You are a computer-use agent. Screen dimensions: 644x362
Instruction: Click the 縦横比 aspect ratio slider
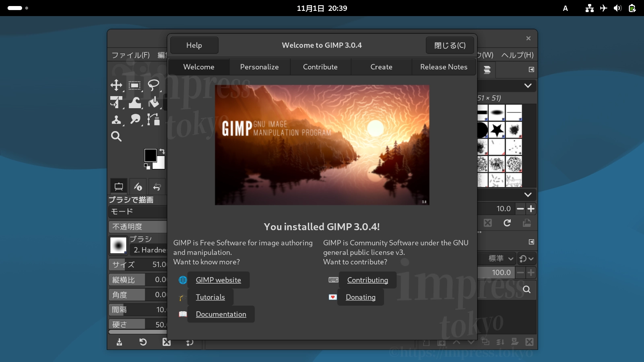point(138,280)
